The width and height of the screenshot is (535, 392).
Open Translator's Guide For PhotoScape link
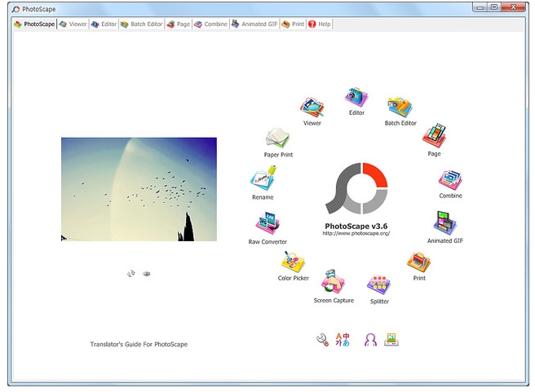(139, 344)
